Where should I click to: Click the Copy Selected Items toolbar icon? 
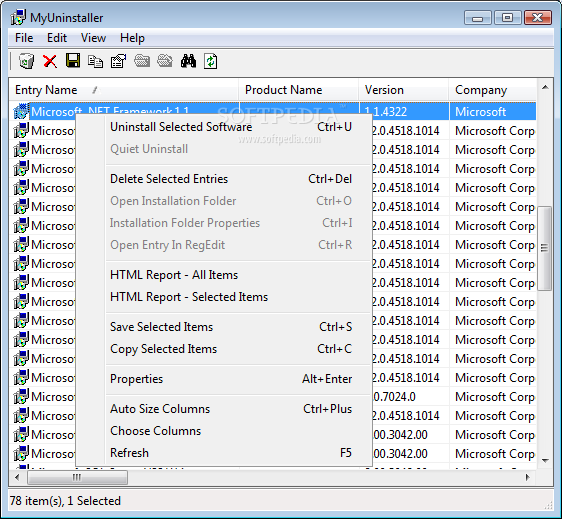point(96,61)
